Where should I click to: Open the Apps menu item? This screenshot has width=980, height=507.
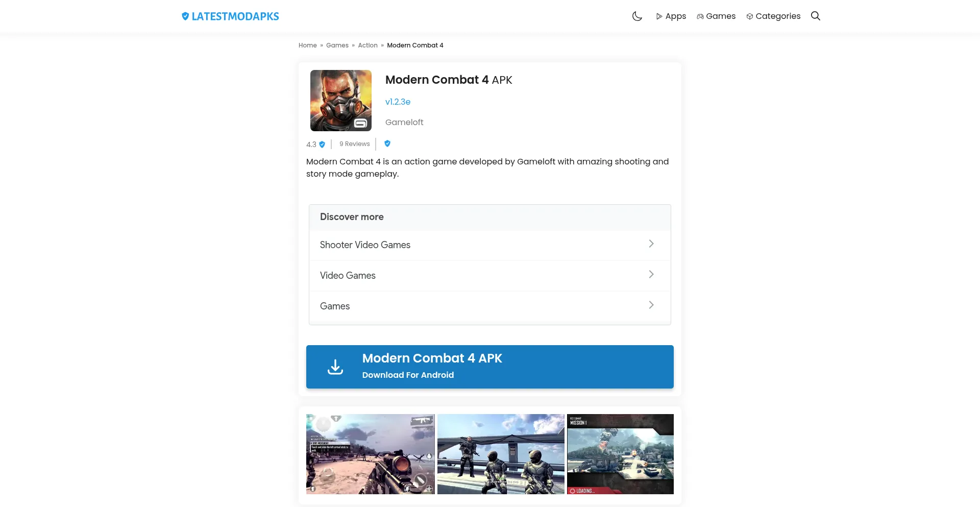coord(671,16)
